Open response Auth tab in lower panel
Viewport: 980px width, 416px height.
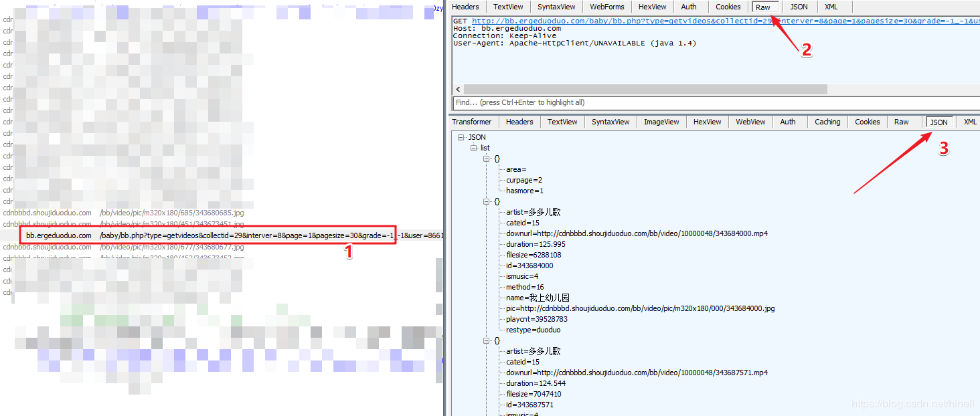click(788, 122)
